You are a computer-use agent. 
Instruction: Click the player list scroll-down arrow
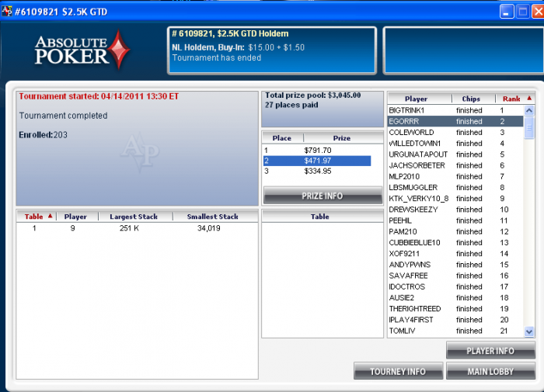(x=528, y=331)
